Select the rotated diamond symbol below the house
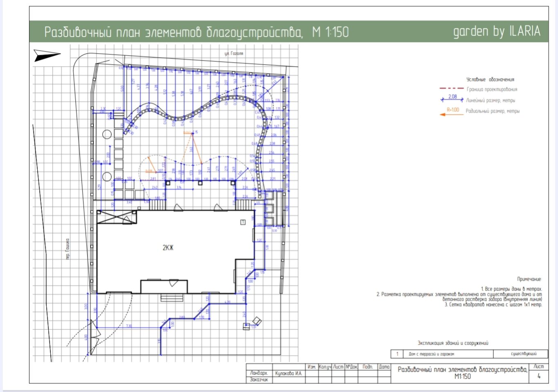558x392 pixels. 257,321
